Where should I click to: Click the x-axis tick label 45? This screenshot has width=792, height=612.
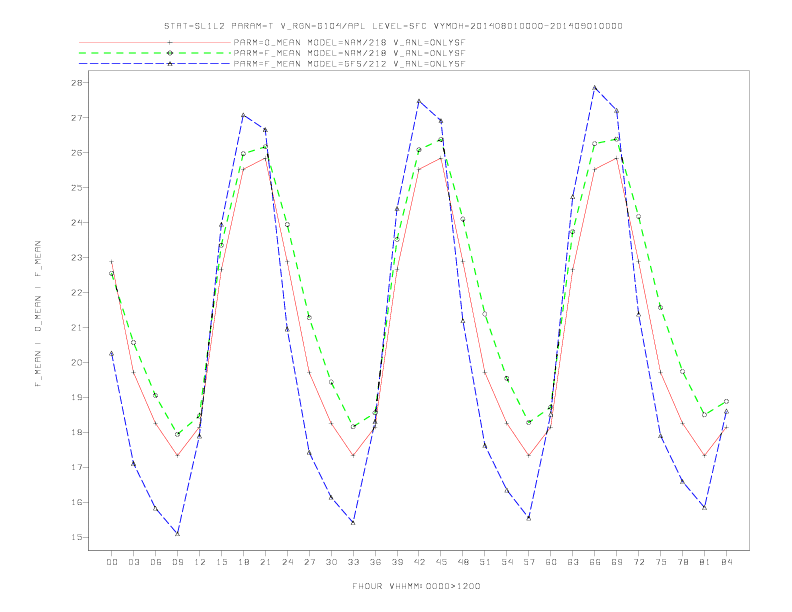pos(441,562)
